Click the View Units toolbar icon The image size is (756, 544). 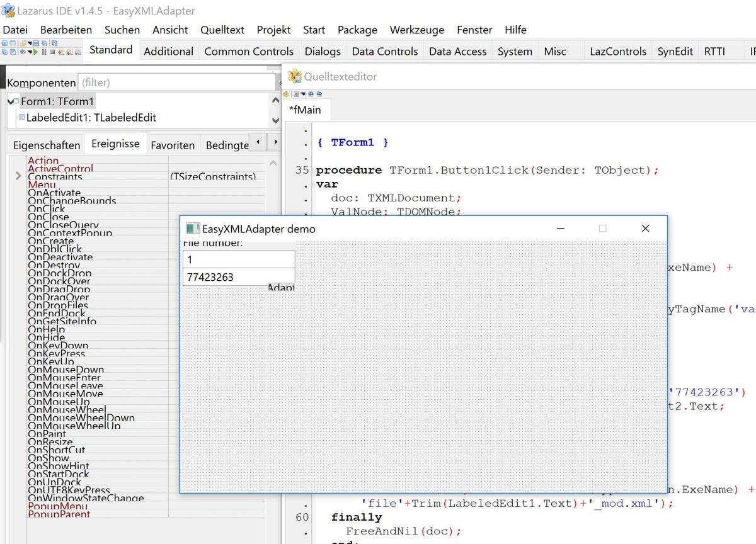tap(4, 52)
